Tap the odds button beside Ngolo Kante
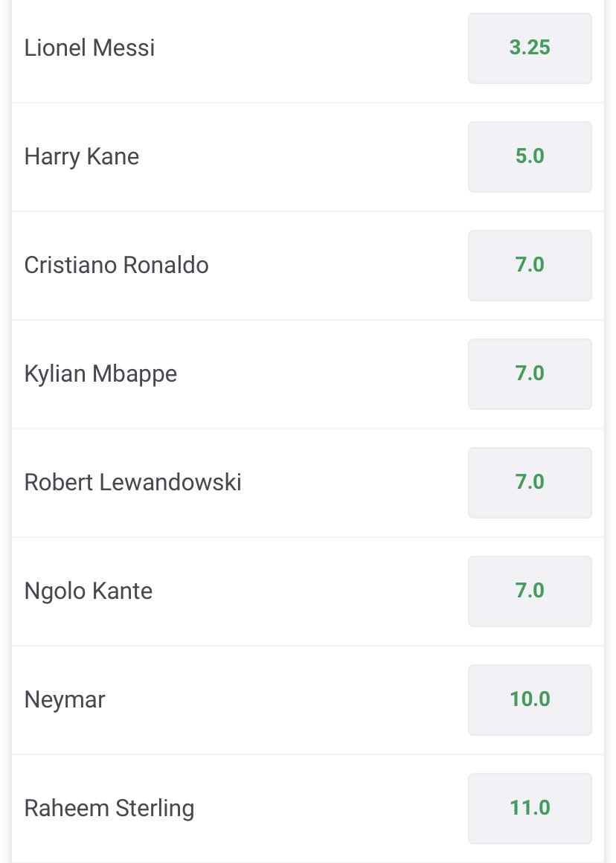 click(530, 591)
